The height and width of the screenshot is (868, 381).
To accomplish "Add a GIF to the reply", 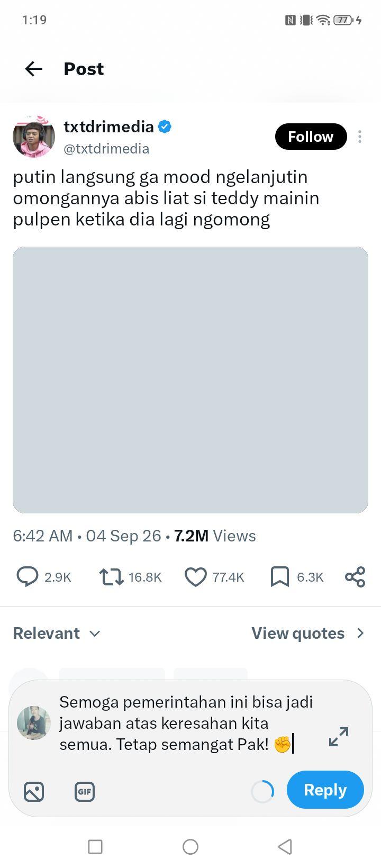I will [x=85, y=792].
